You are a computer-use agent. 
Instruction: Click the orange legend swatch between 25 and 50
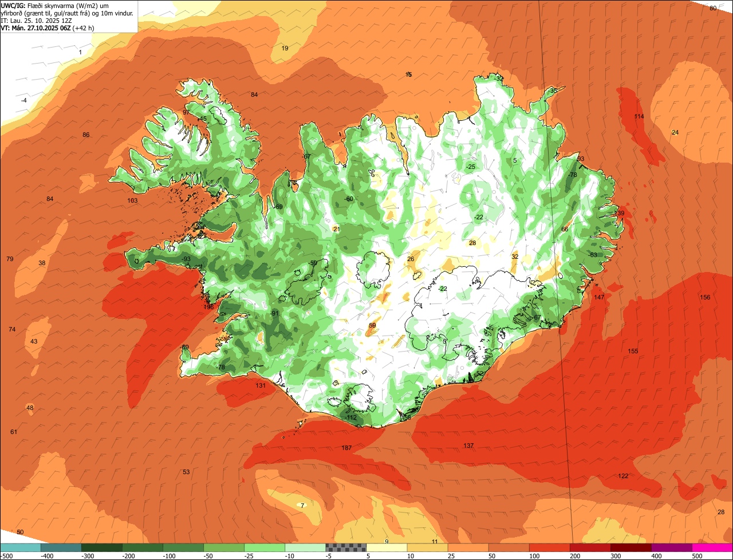468,547
